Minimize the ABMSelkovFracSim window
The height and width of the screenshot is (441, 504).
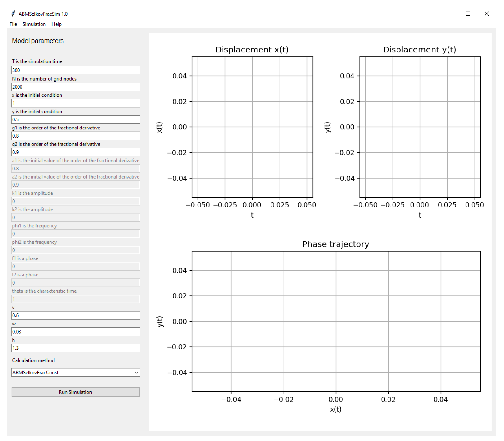coord(449,14)
